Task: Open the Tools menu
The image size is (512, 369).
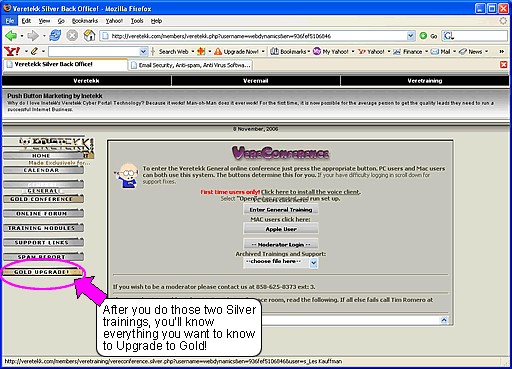Action: [137, 21]
